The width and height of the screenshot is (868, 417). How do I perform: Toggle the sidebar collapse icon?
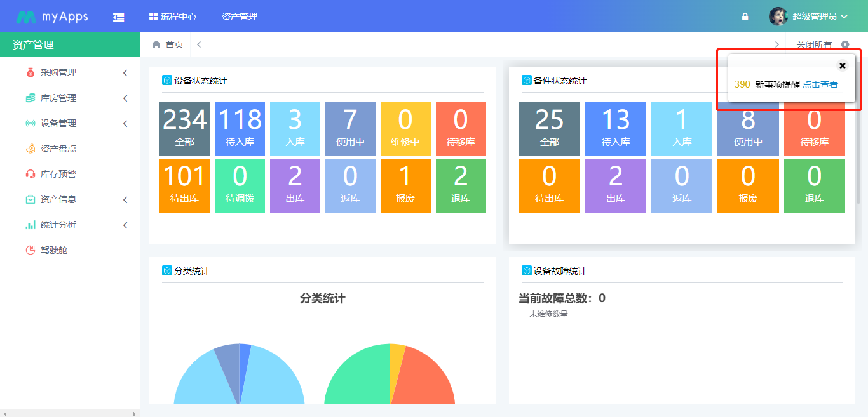click(x=118, y=17)
